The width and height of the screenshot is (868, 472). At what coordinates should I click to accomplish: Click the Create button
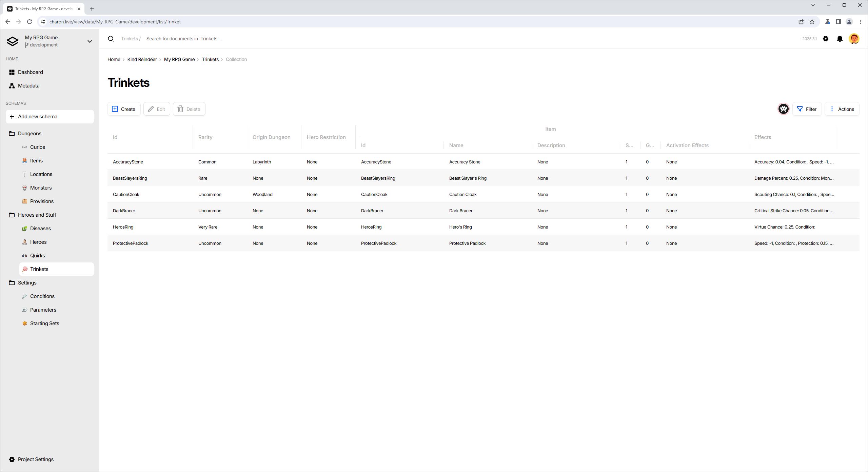pyautogui.click(x=124, y=109)
